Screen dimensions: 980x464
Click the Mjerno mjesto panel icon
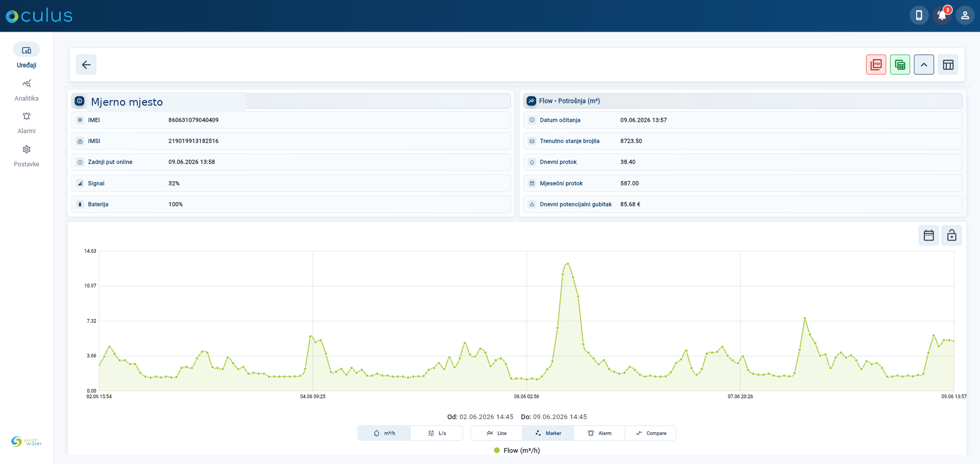click(x=80, y=101)
